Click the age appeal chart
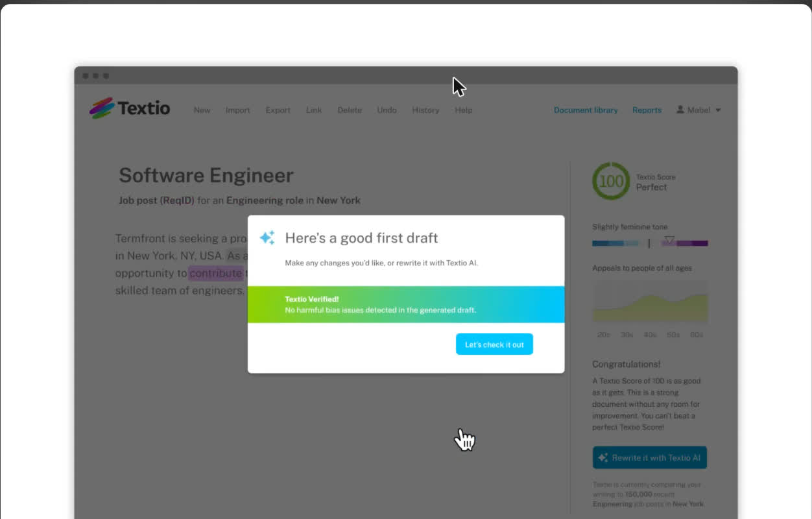The width and height of the screenshot is (812, 519). [x=650, y=301]
